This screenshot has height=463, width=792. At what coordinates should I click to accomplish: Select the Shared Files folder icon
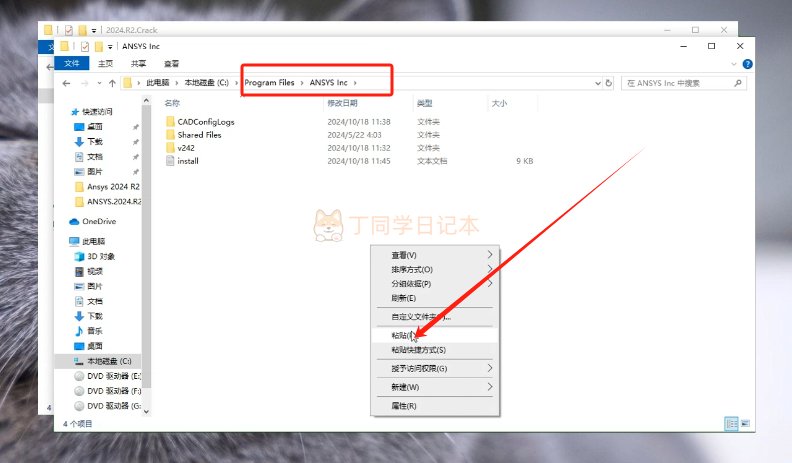pos(170,135)
